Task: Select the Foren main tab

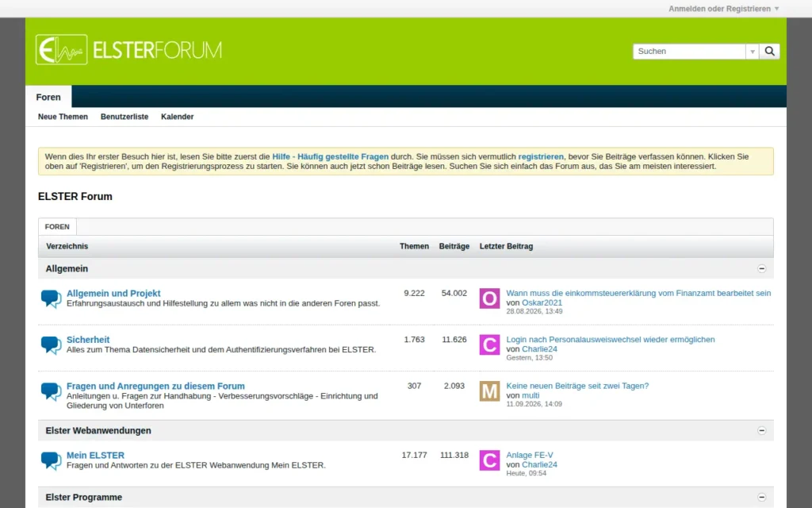Action: 48,97
